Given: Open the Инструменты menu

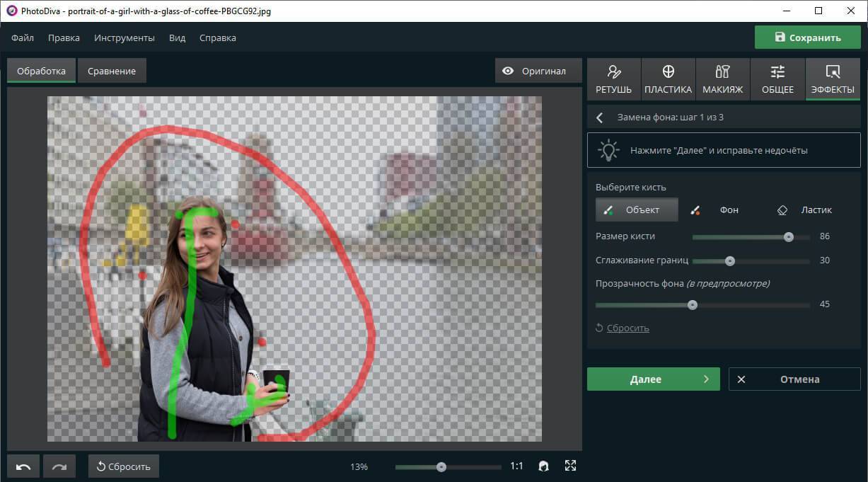Looking at the screenshot, I should pyautogui.click(x=125, y=38).
